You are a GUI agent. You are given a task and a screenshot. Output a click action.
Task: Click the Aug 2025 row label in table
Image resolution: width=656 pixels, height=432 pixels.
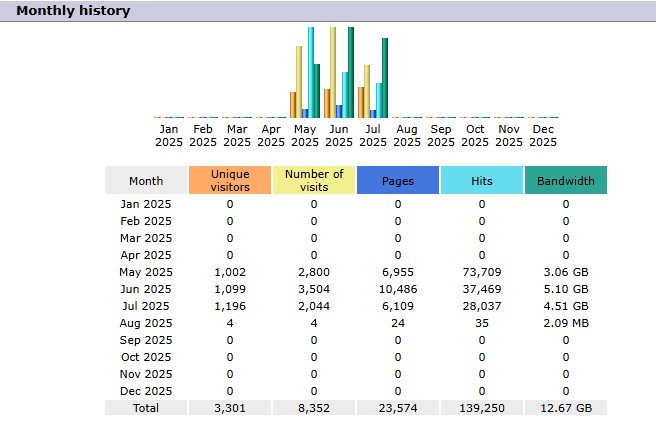[x=146, y=323]
